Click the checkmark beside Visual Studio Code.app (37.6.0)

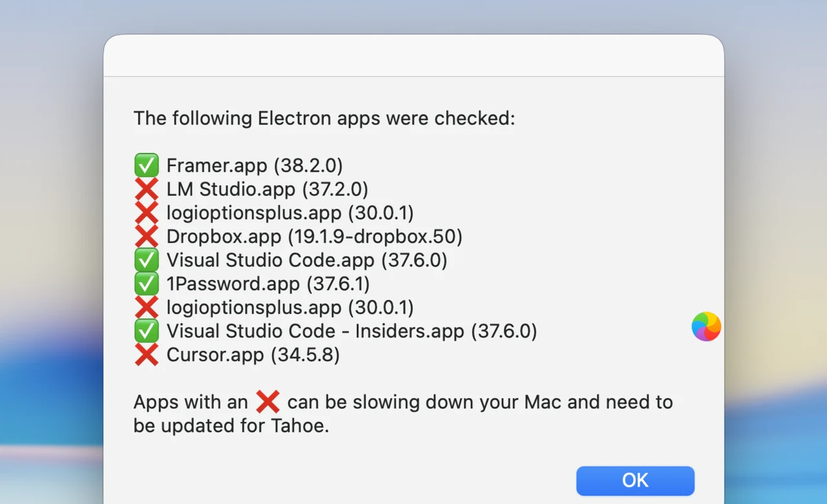click(147, 260)
